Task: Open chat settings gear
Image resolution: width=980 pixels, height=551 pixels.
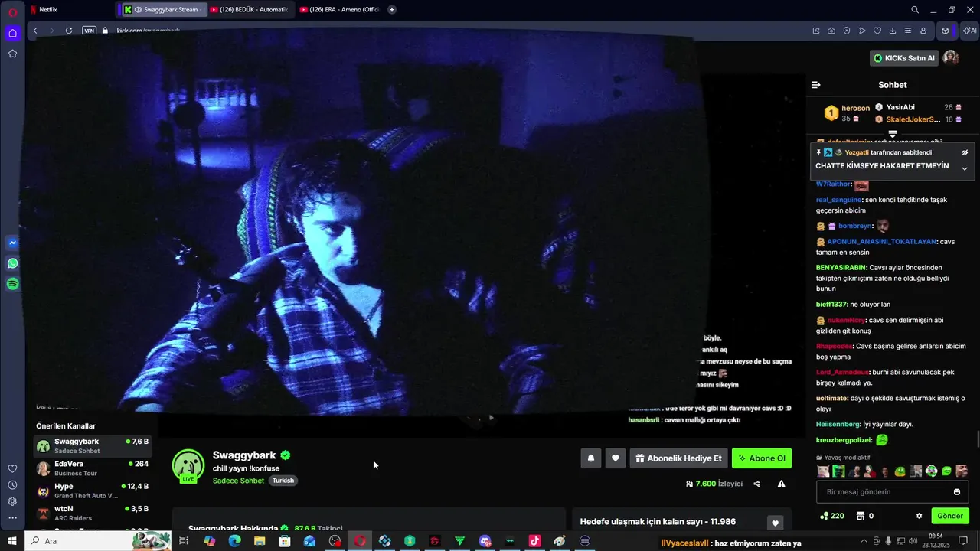Action: [920, 516]
